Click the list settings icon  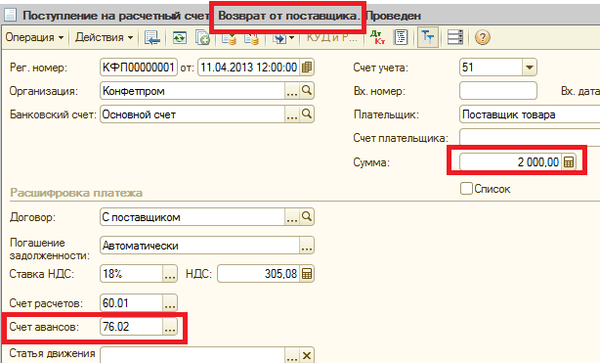click(x=455, y=37)
